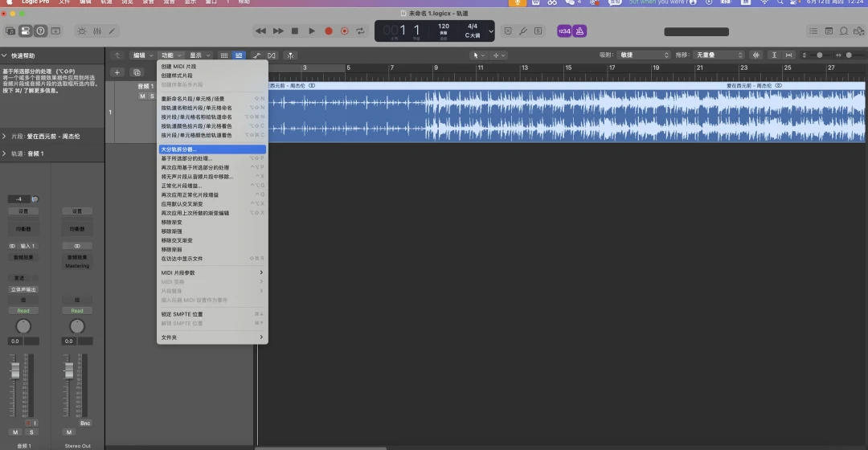Click the volume fader on Stereo Out strip
Screen dimensions: 868x450
coord(68,370)
